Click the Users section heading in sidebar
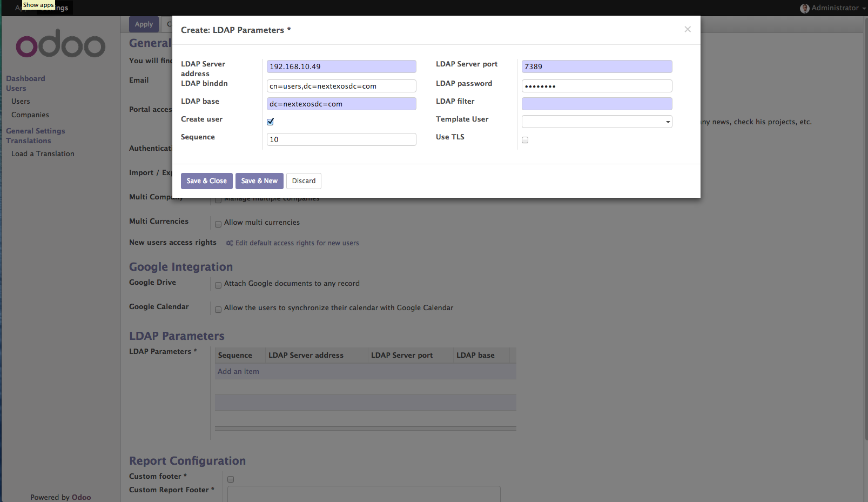This screenshot has height=502, width=868. pos(16,88)
